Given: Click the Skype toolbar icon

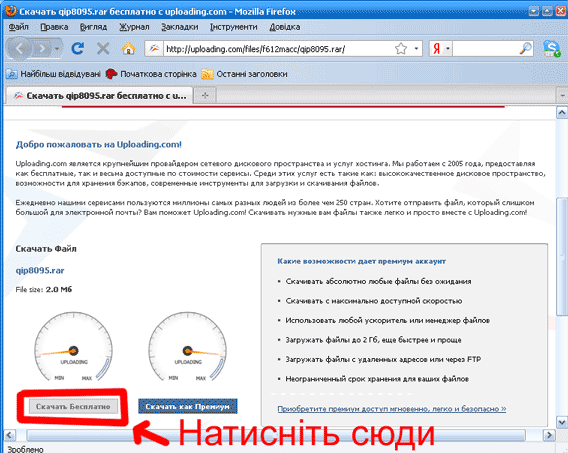Looking at the screenshot, I should 552,49.
